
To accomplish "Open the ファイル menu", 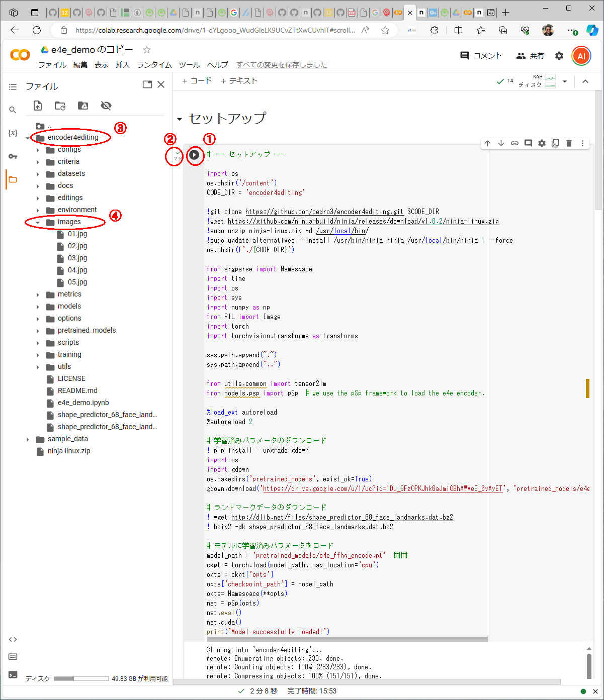I will point(52,65).
